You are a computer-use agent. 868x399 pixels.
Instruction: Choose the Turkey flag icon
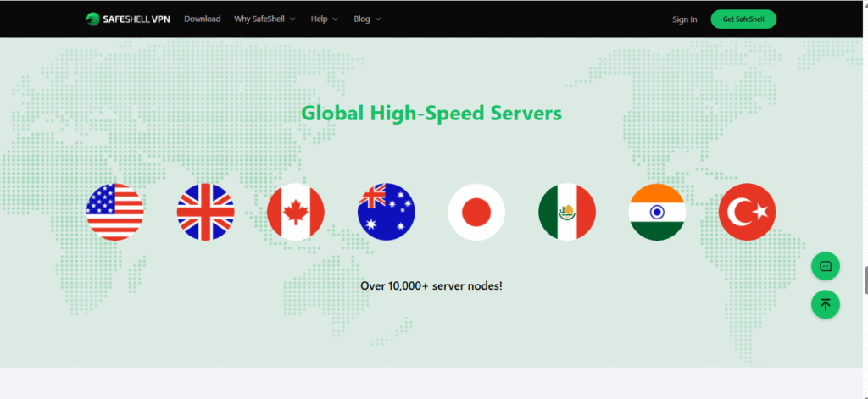(x=747, y=212)
